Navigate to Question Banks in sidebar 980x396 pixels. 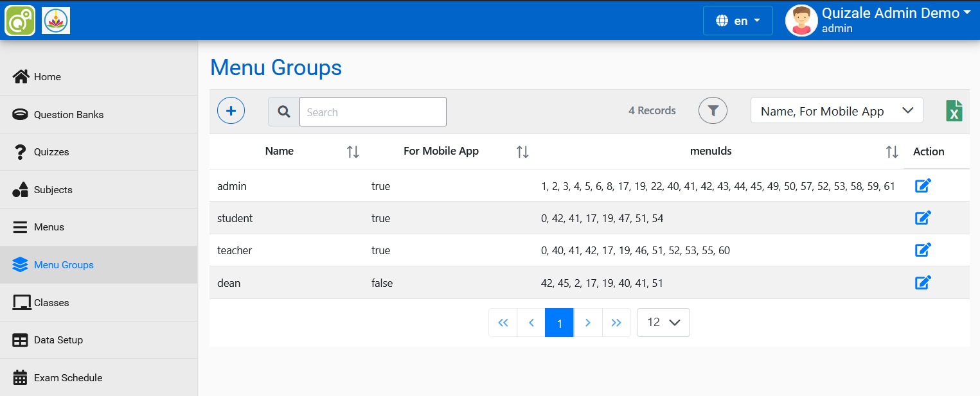69,114
